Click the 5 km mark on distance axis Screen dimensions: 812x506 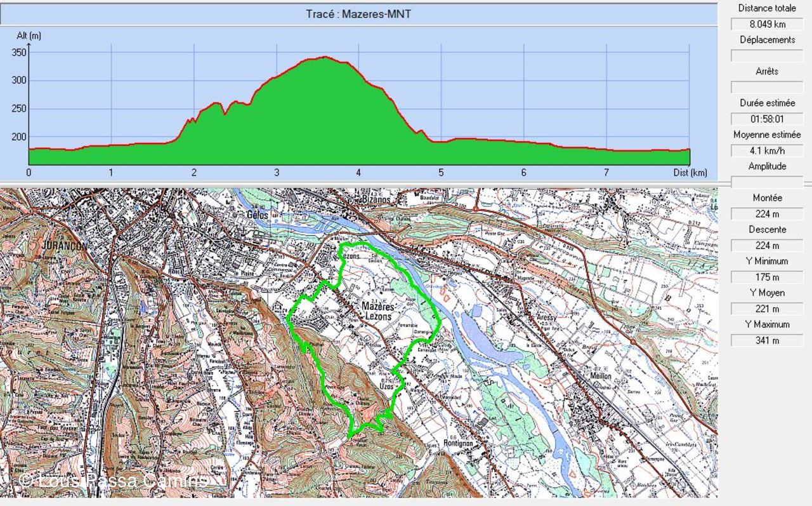click(441, 173)
